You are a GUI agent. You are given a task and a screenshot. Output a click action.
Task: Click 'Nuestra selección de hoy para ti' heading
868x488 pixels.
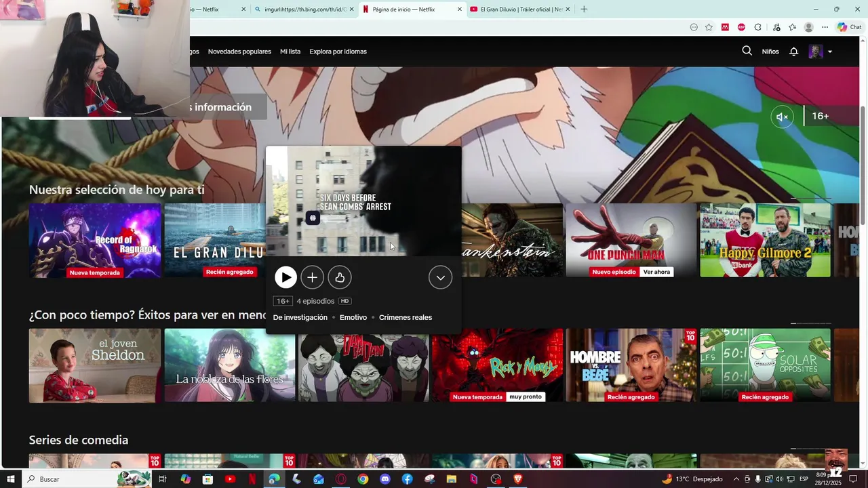click(x=117, y=190)
